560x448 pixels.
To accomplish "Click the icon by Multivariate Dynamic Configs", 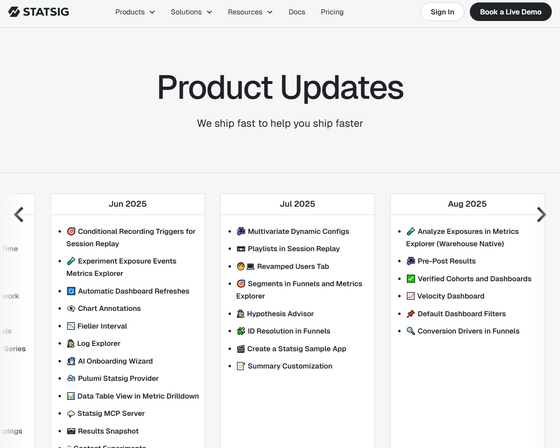I will [x=241, y=231].
